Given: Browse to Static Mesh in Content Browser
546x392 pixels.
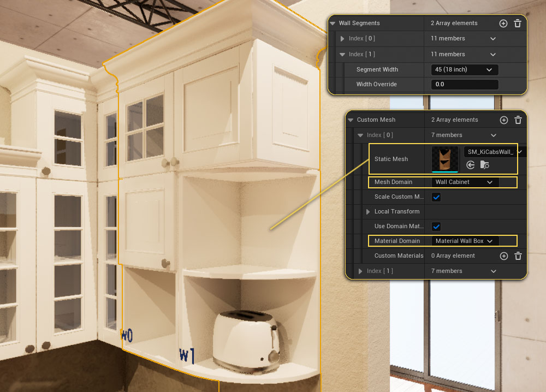Looking at the screenshot, I should [x=484, y=164].
